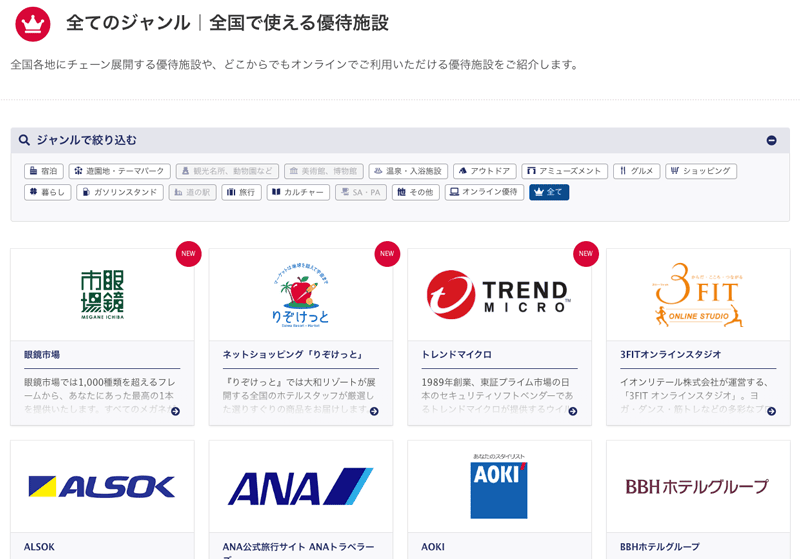
Task: Open the AOKI logo thumbnail
Action: coord(499,487)
